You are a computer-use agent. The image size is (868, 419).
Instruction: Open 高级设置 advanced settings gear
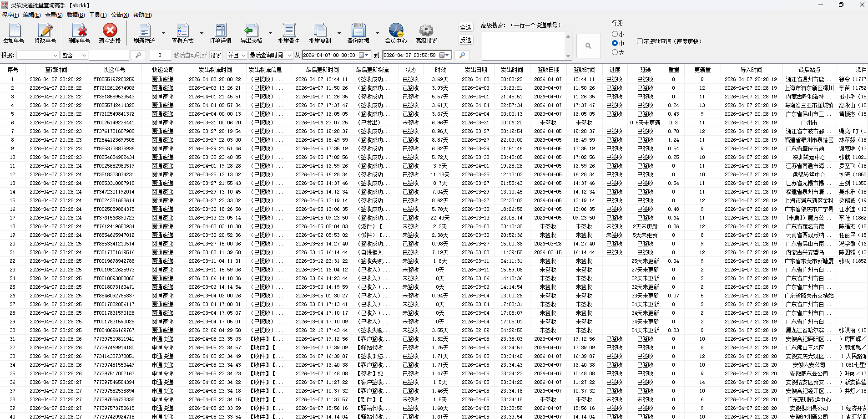(x=426, y=33)
